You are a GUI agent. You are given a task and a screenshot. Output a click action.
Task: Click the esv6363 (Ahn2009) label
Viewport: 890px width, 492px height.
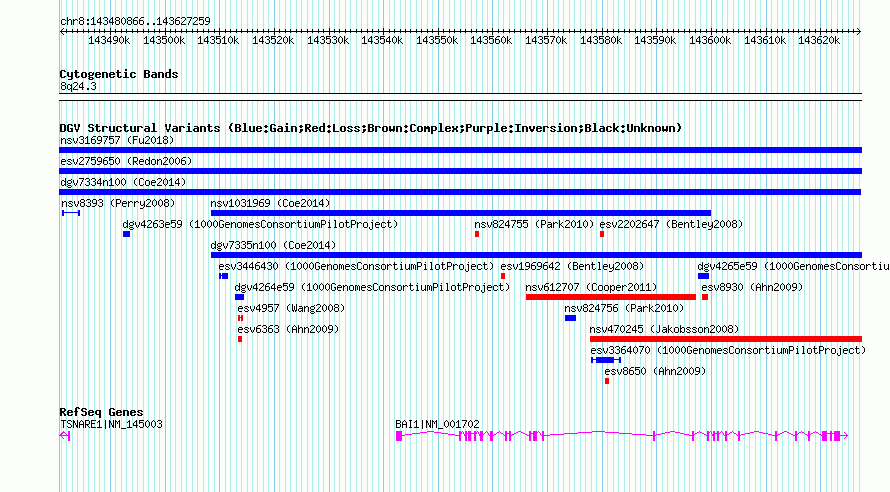288,329
